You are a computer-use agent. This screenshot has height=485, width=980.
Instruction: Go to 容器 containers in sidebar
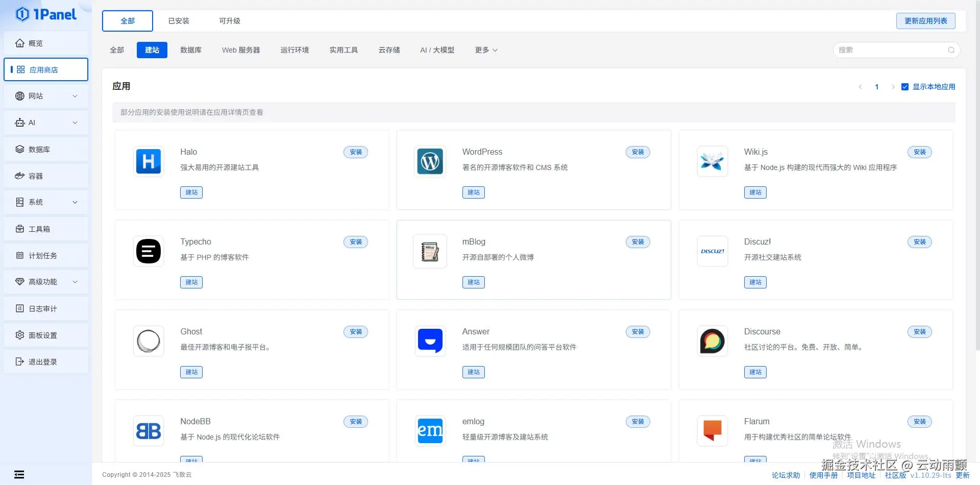[46, 176]
